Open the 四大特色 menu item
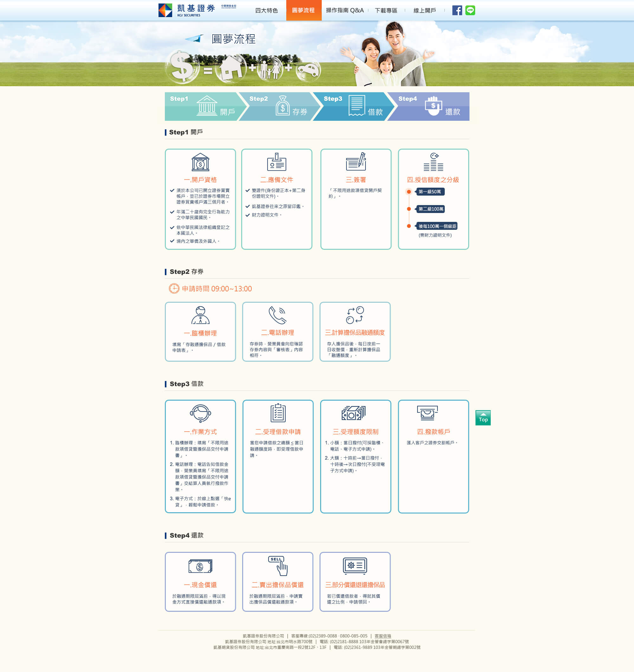 [x=267, y=10]
